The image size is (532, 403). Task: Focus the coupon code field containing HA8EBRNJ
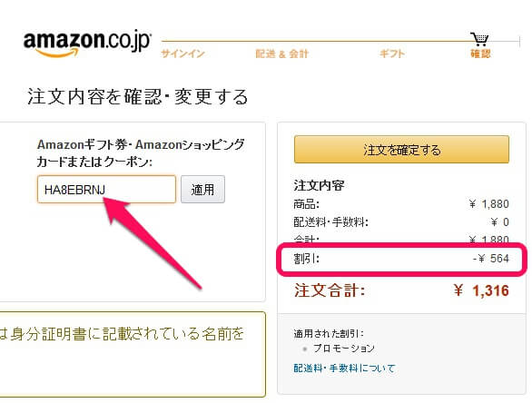(106, 190)
